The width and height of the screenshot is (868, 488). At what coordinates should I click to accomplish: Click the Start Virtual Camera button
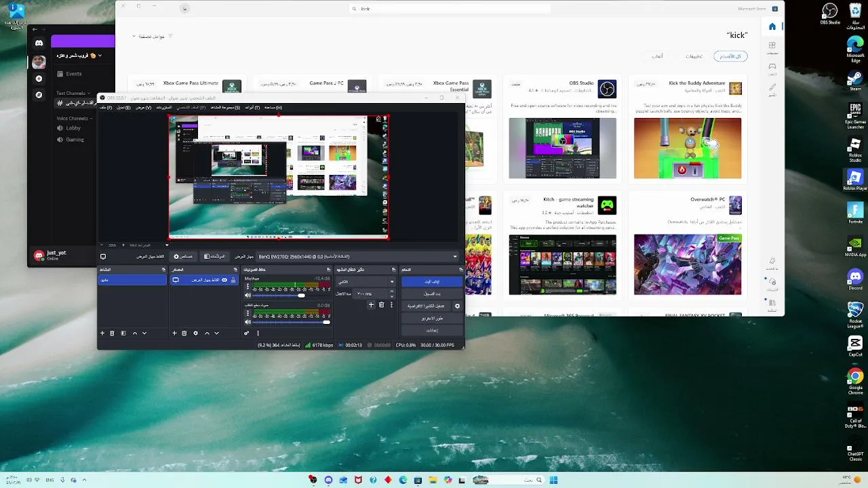(427, 306)
